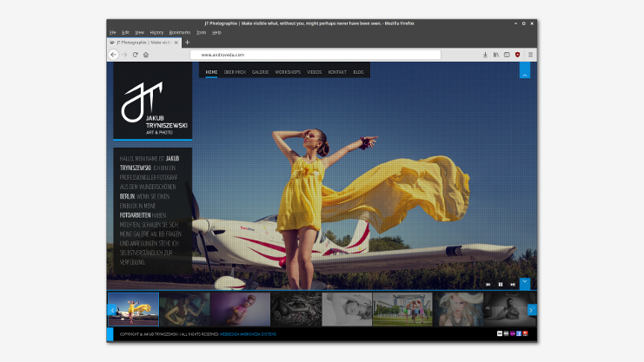Select the purple background thumbnail

[x=240, y=309]
